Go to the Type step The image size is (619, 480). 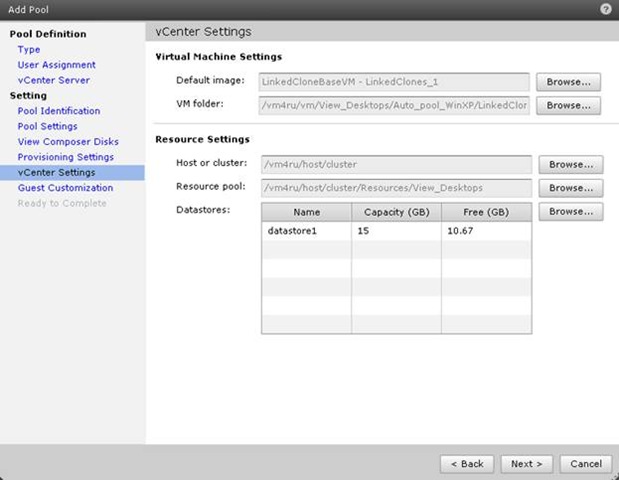click(29, 50)
